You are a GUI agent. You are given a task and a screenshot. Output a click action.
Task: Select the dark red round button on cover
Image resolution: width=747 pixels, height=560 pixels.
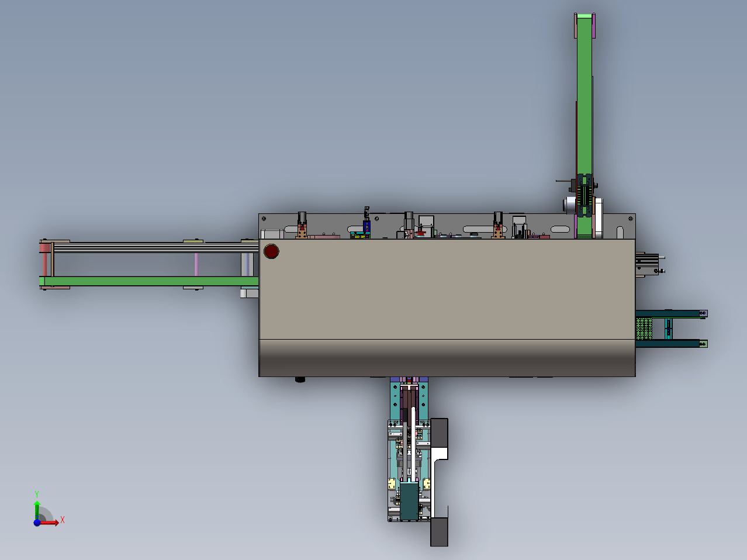click(271, 251)
